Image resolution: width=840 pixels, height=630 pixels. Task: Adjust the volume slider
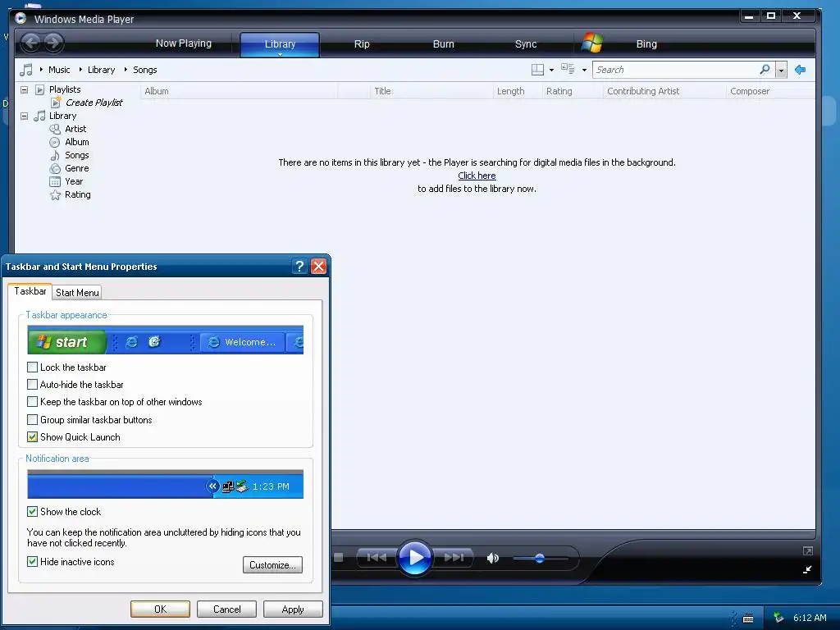(540, 558)
